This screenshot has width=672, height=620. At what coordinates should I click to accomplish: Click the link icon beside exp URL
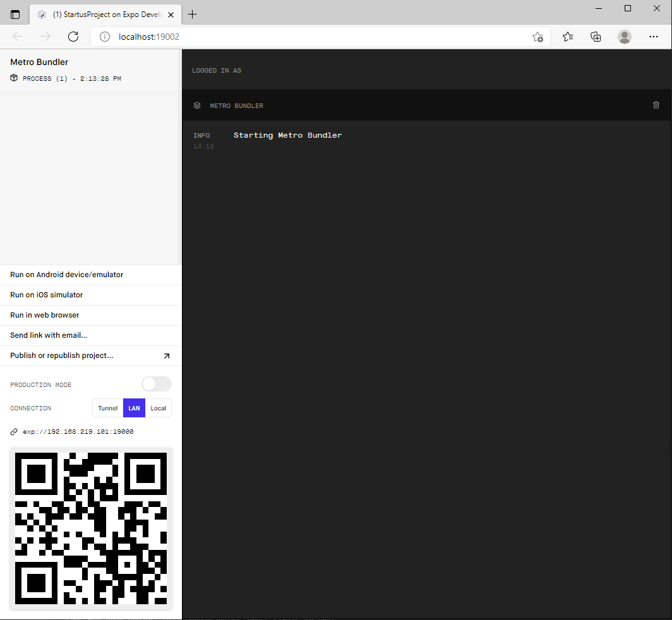click(x=14, y=432)
